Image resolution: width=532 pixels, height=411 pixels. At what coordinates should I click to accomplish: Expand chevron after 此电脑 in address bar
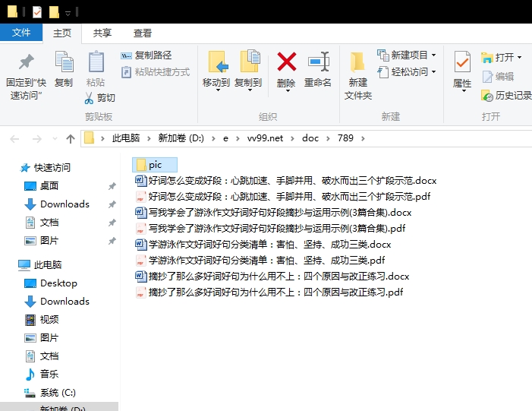tap(149, 138)
